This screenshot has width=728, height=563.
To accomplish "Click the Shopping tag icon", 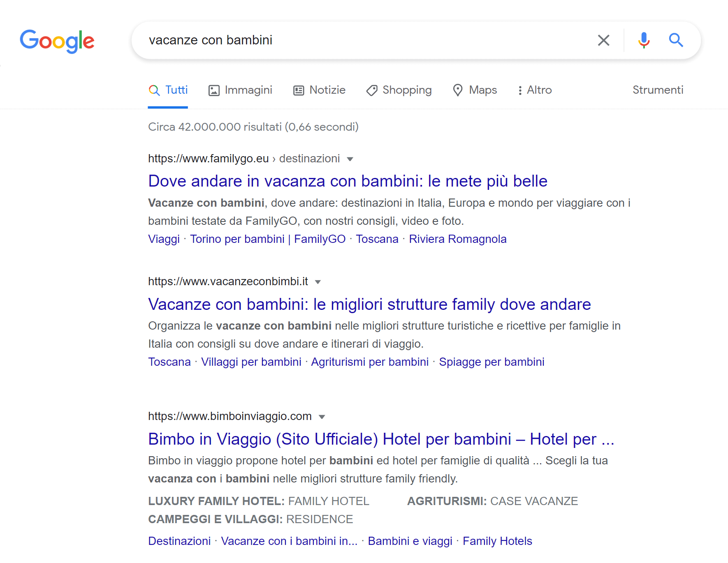I will [x=372, y=90].
